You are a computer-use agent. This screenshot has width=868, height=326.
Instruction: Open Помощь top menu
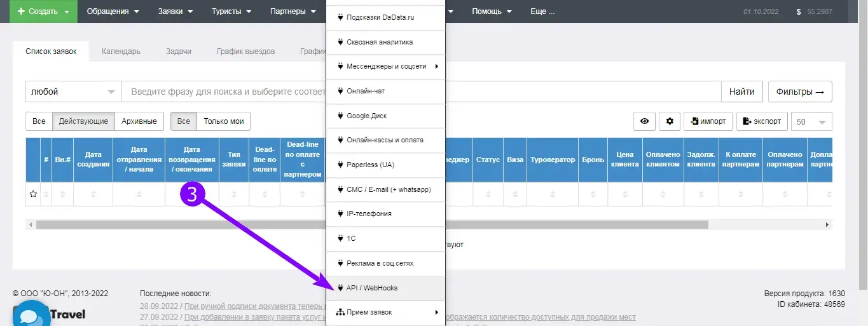click(491, 11)
